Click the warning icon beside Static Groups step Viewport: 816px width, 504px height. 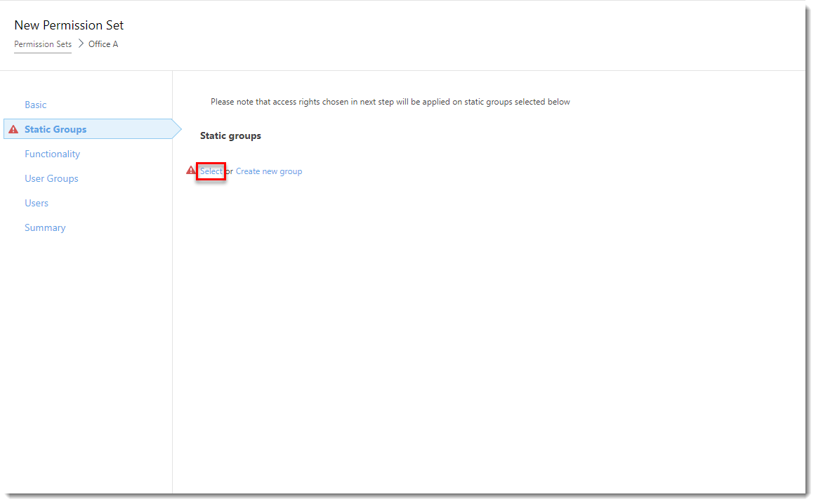click(13, 130)
